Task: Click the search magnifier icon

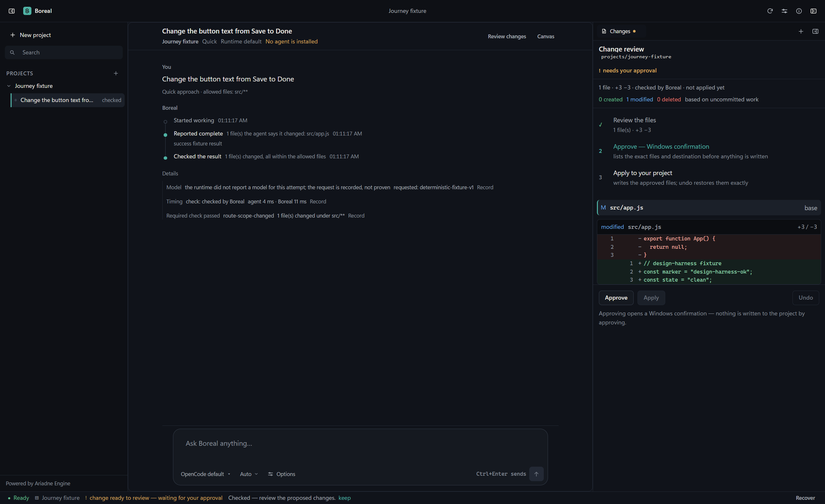Action: 12,52
